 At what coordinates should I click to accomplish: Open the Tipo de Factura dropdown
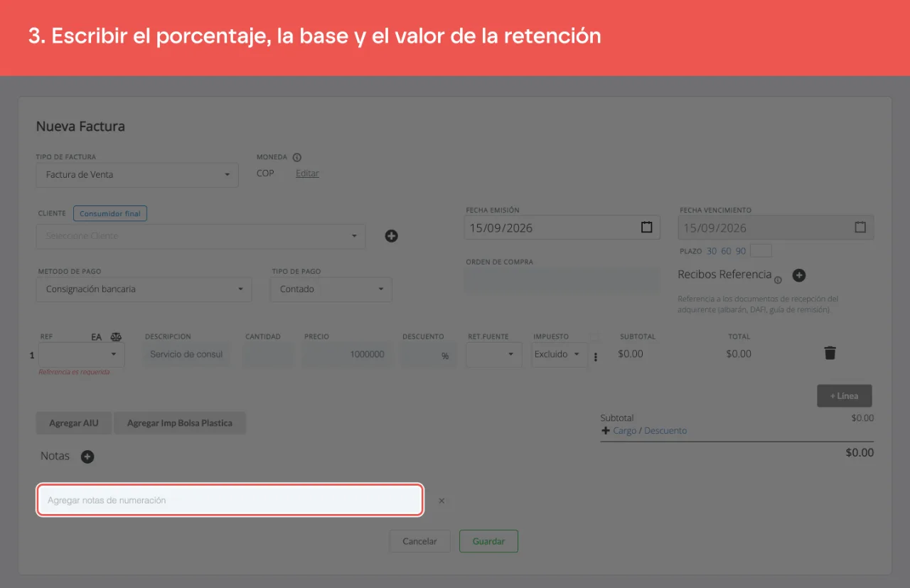(137, 174)
